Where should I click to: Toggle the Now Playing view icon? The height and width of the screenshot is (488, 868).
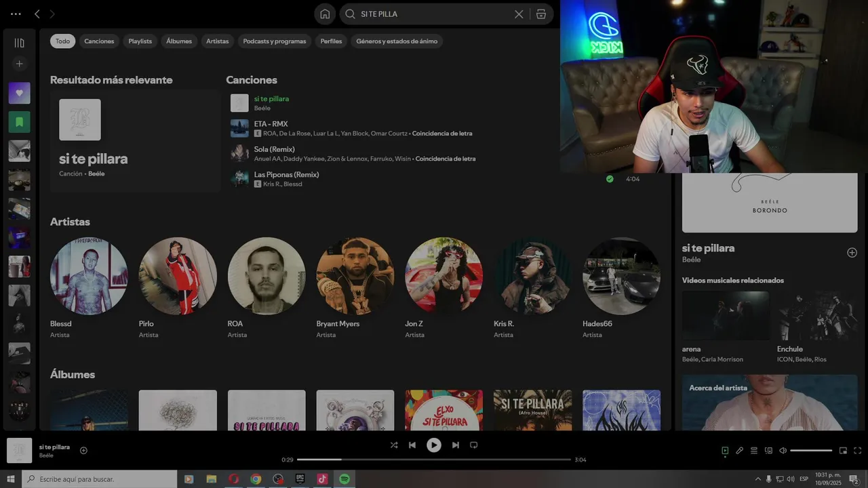[x=725, y=451]
